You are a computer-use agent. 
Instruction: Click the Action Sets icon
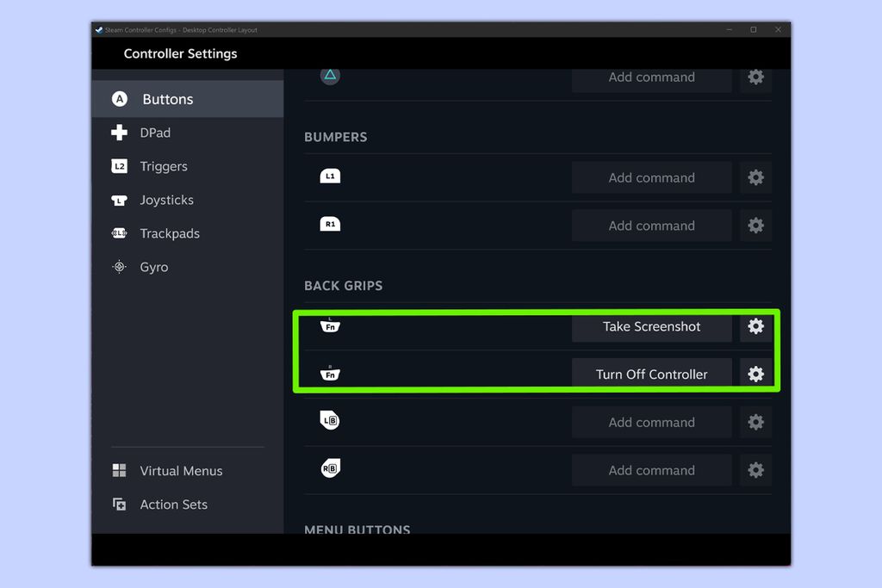119,504
